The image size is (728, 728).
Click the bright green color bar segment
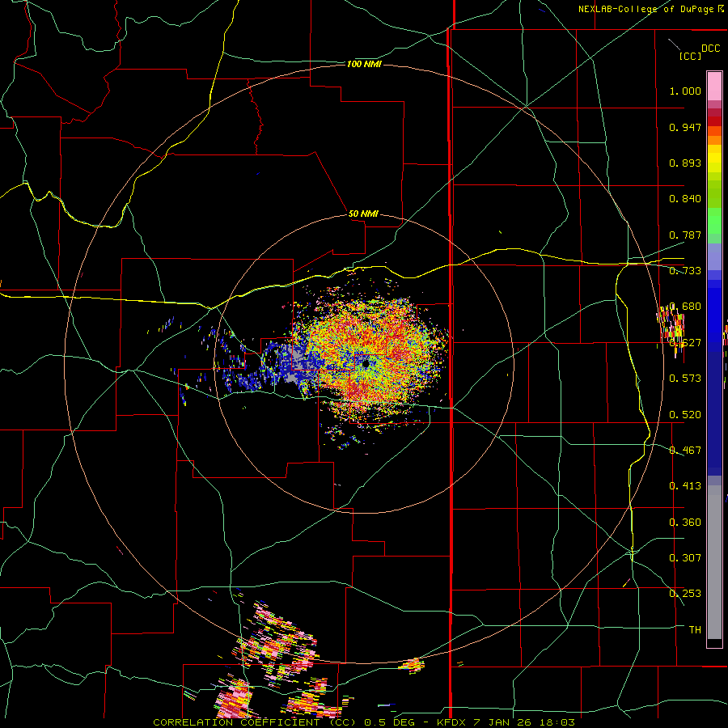coord(714,221)
